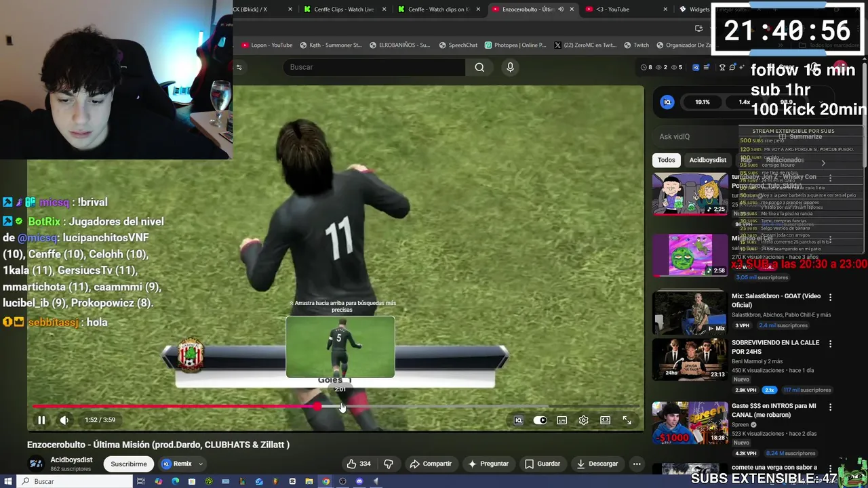Expand the Remix dropdown arrow
The height and width of the screenshot is (488, 868).
(201, 464)
